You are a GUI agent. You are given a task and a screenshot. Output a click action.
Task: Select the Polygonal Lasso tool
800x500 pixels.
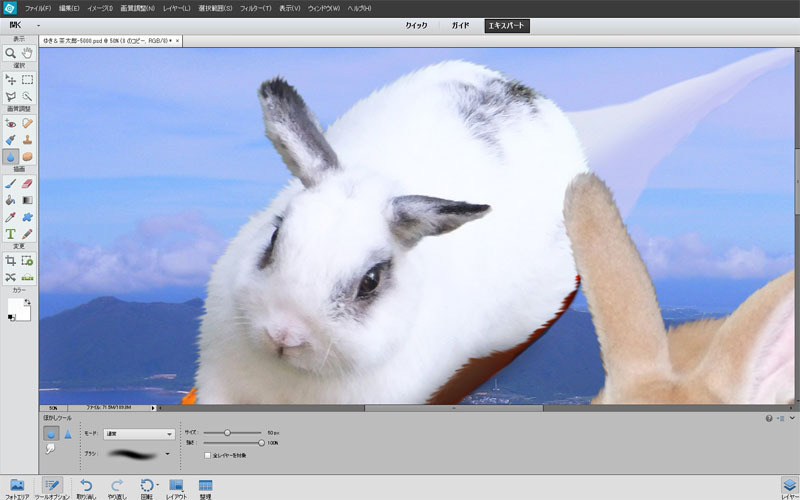click(x=10, y=96)
